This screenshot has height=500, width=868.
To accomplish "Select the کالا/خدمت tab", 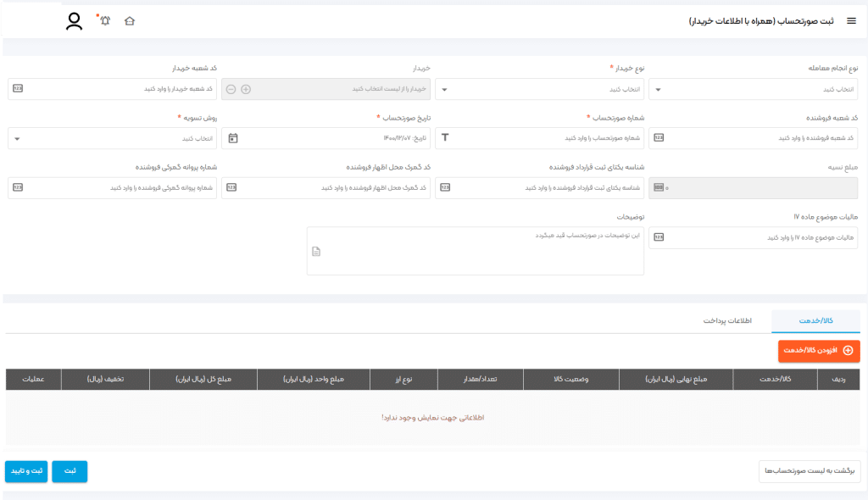I will click(x=815, y=322).
